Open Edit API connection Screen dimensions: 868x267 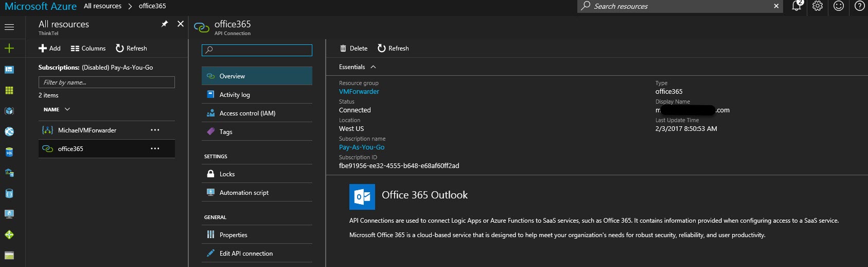click(x=257, y=254)
